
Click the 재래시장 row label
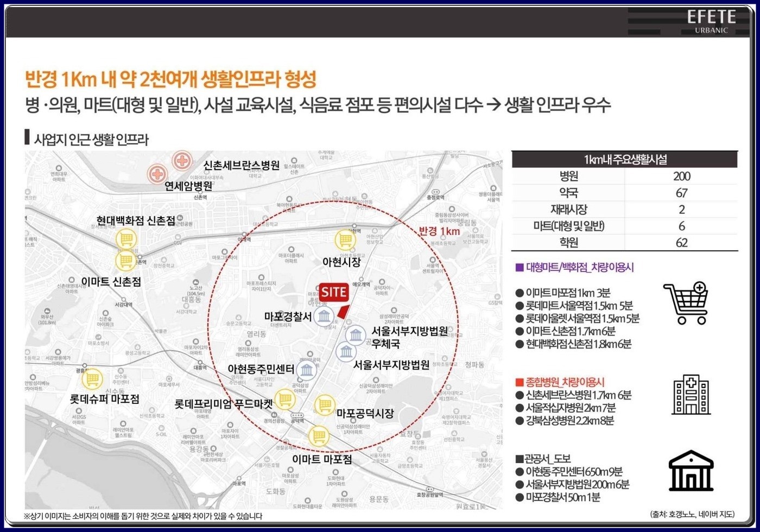(569, 210)
